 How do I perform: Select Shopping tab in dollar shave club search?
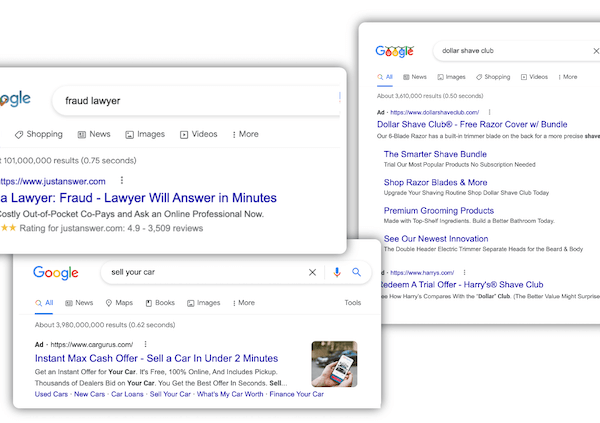[x=492, y=76]
